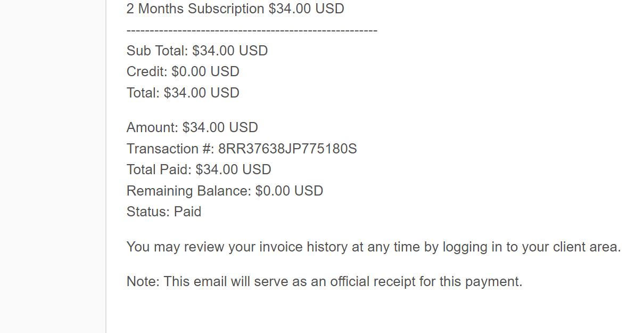Screen dimensions: 644x333
Task: Click the Remaining Balance label
Action: [189, 191]
